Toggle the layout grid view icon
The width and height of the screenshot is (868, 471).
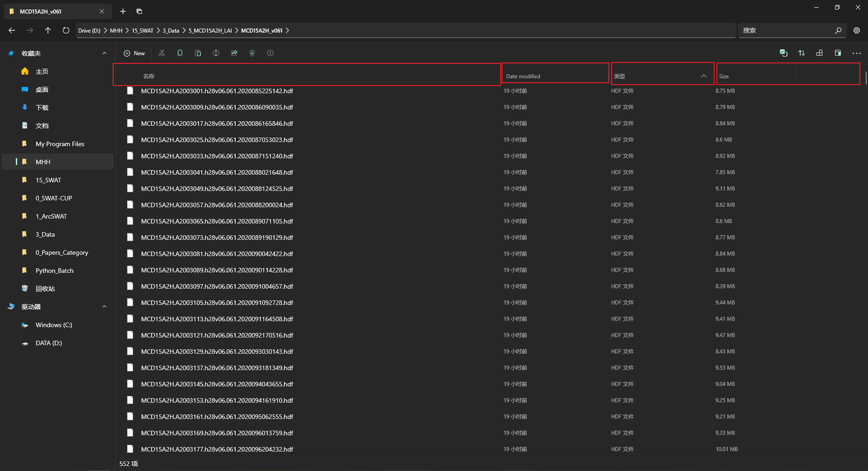(x=819, y=53)
